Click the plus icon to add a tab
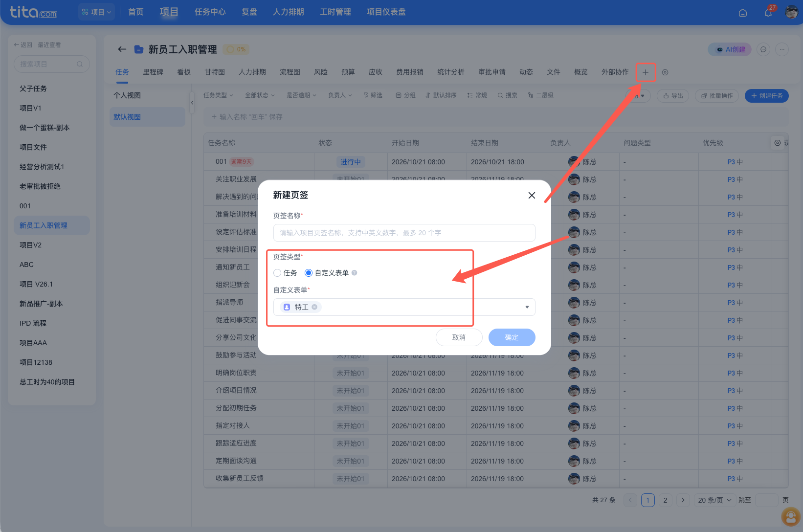The height and width of the screenshot is (532, 803). tap(646, 72)
